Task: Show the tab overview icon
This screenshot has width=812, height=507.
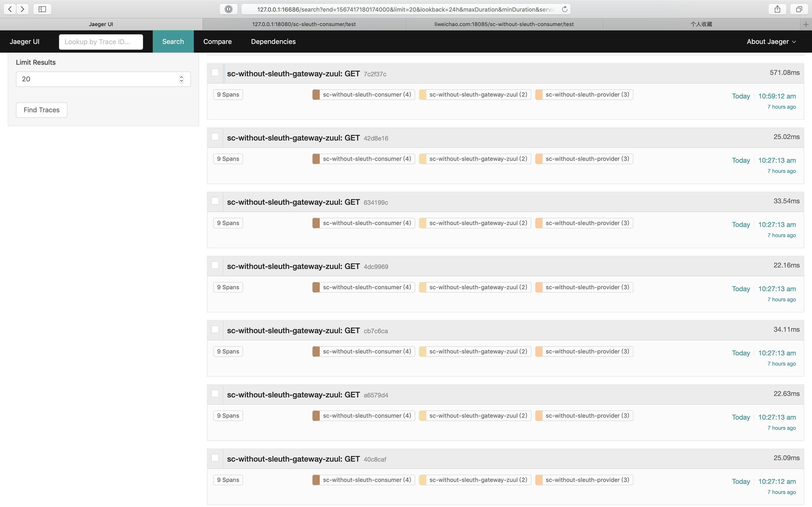Action: click(x=799, y=9)
